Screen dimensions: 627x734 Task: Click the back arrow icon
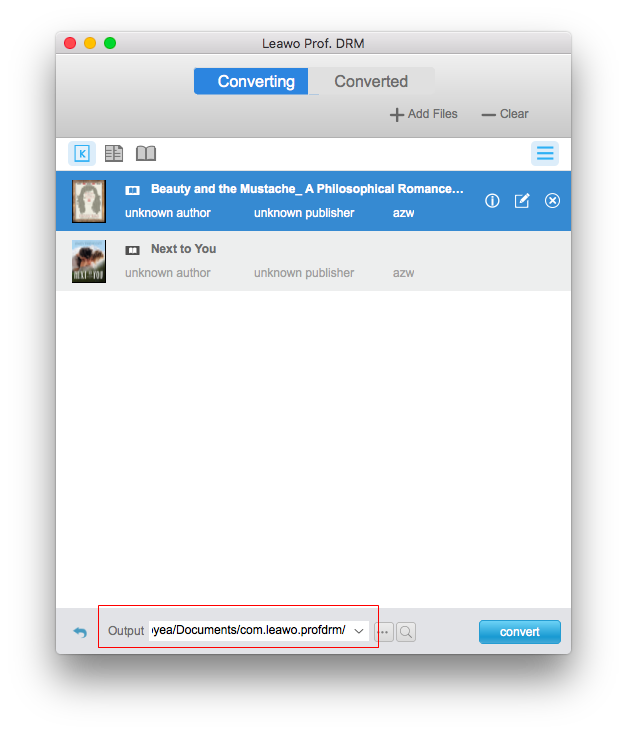(x=80, y=632)
